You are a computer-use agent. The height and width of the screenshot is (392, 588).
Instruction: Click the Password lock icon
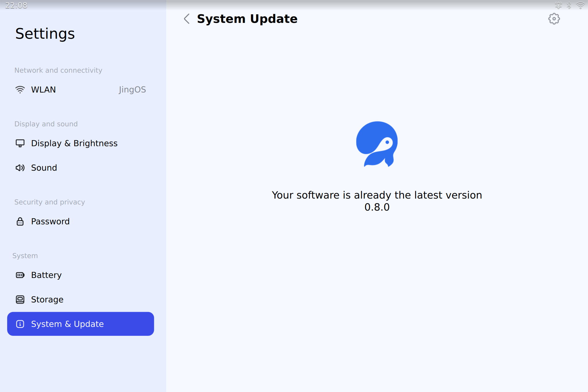20,221
